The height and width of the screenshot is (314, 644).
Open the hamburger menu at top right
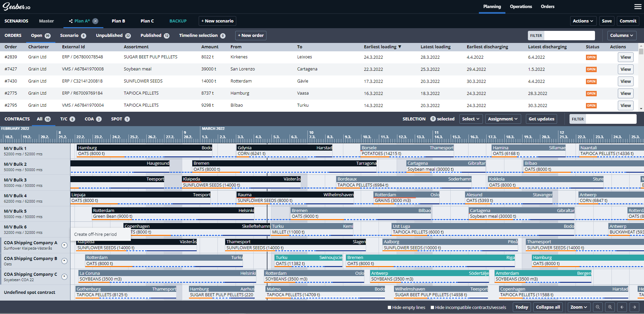[638, 6]
